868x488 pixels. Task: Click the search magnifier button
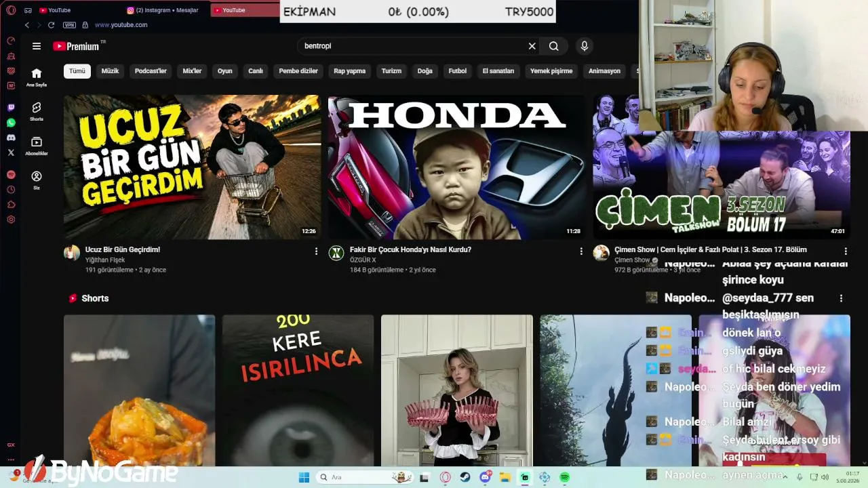(554, 46)
